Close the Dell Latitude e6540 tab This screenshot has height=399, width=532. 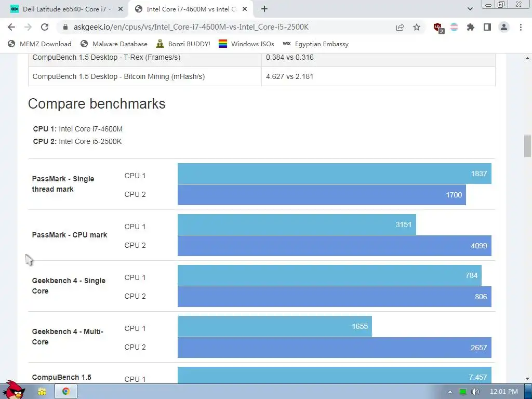pyautogui.click(x=120, y=9)
